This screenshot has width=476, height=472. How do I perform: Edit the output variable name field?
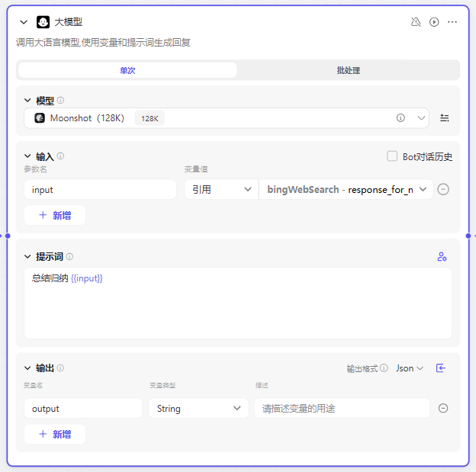point(83,408)
